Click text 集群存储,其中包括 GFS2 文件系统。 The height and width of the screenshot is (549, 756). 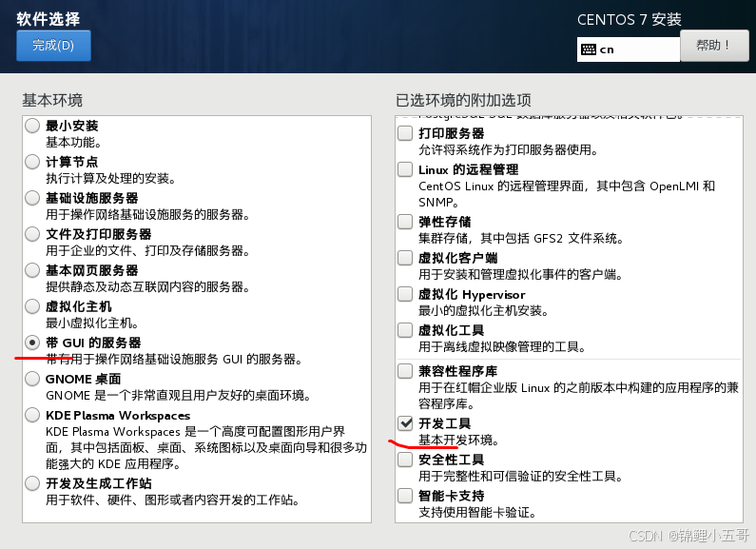point(521,238)
